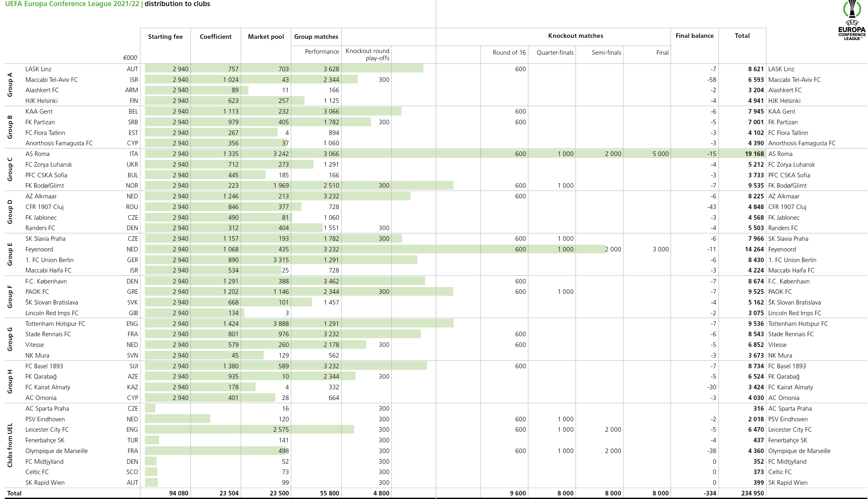Click the Clubs from UEL label

pyautogui.click(x=10, y=445)
